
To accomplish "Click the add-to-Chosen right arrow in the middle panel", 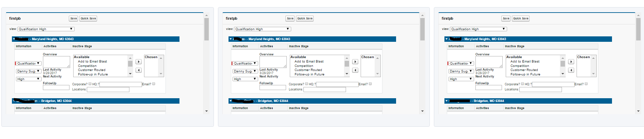I will [x=355, y=62].
